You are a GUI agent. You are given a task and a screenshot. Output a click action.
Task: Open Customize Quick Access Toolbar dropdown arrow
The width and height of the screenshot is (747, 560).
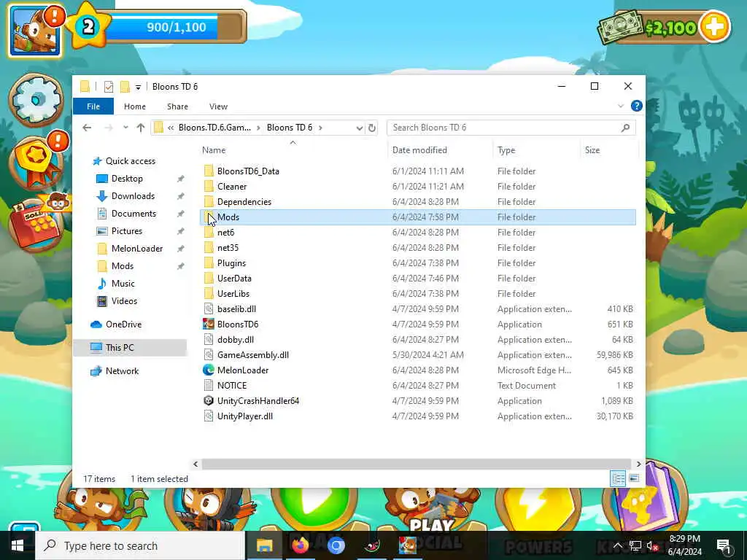pos(138,87)
